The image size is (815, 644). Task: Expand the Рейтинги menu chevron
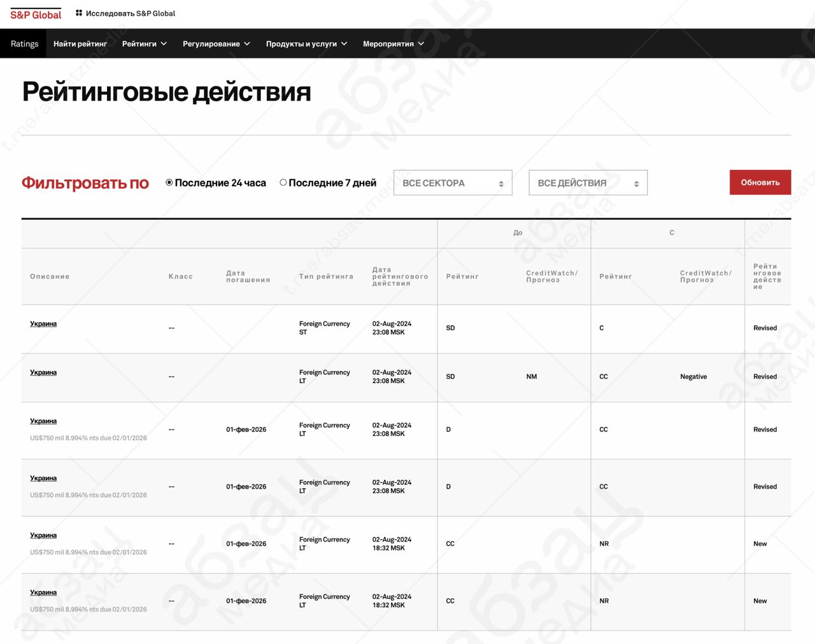pyautogui.click(x=164, y=44)
